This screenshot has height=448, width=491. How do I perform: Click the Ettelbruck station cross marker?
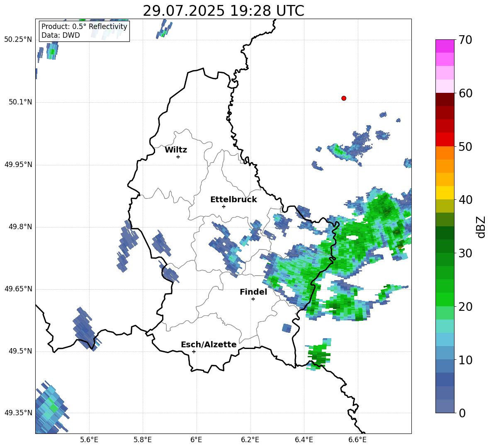[x=224, y=206]
